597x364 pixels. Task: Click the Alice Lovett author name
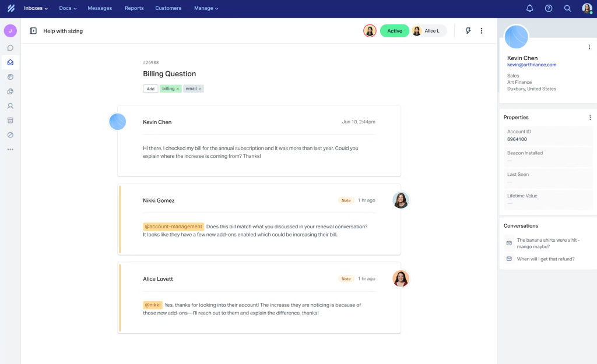(x=158, y=279)
